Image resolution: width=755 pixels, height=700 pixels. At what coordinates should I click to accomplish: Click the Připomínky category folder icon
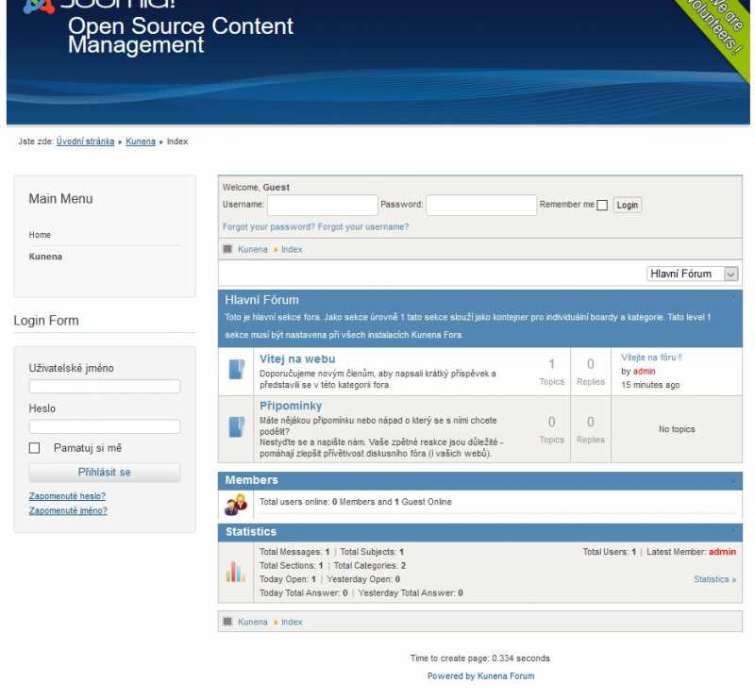[237, 426]
